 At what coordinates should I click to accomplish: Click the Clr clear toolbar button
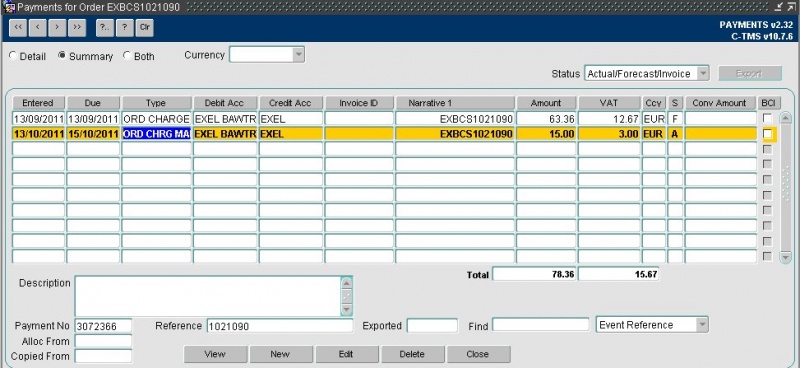(x=144, y=28)
